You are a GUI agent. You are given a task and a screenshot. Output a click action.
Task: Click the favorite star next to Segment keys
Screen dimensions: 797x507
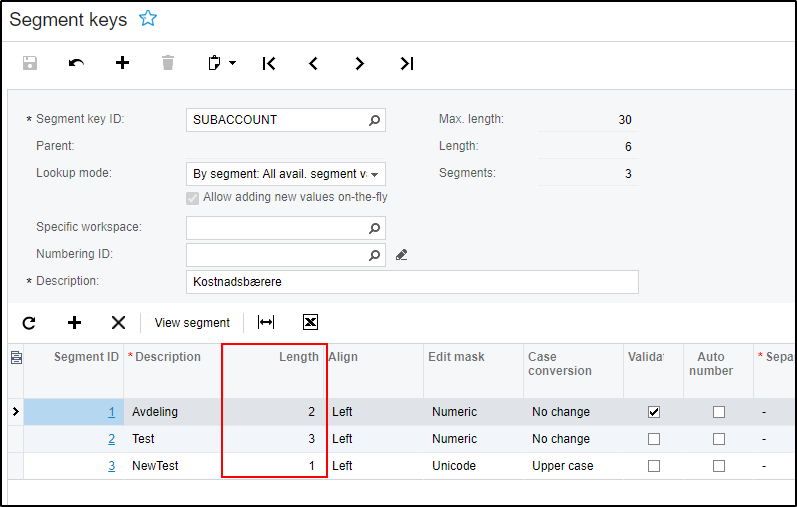point(148,19)
